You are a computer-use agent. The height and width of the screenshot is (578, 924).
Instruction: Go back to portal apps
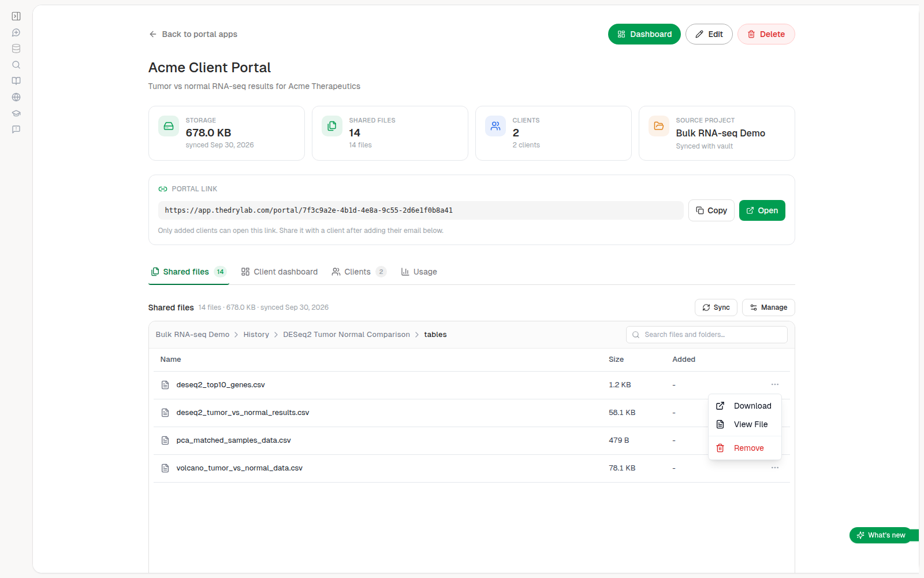[x=193, y=34]
